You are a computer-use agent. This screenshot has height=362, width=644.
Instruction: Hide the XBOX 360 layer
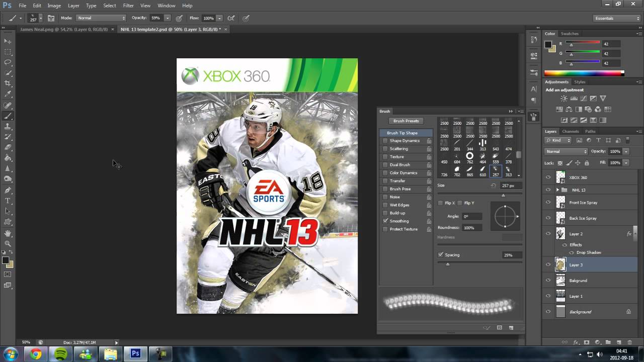(x=548, y=177)
